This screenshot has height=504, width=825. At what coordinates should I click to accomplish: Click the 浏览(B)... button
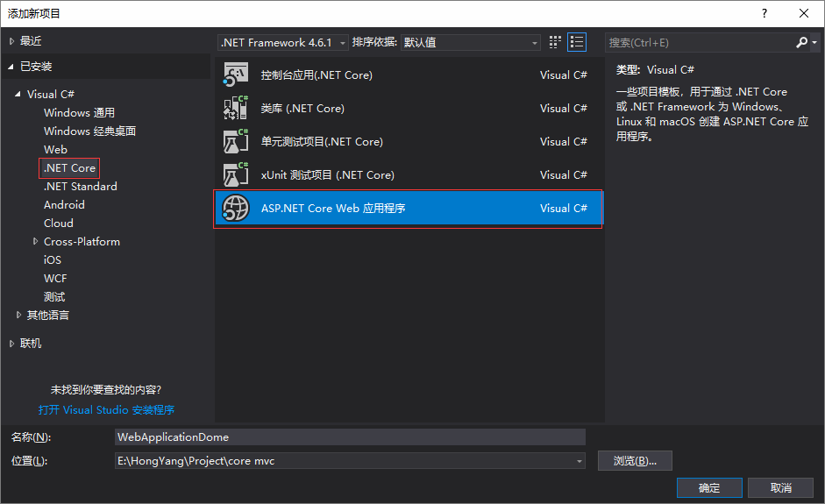tap(635, 461)
